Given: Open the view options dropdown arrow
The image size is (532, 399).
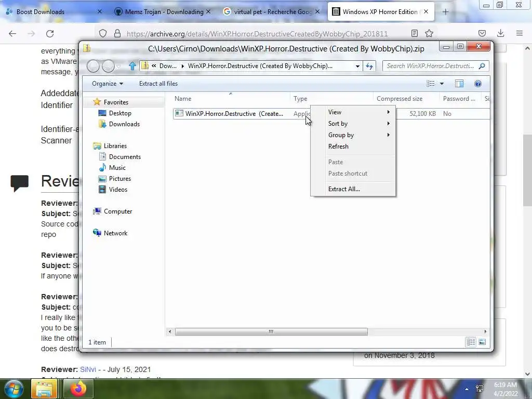Looking at the screenshot, I should tap(442, 84).
